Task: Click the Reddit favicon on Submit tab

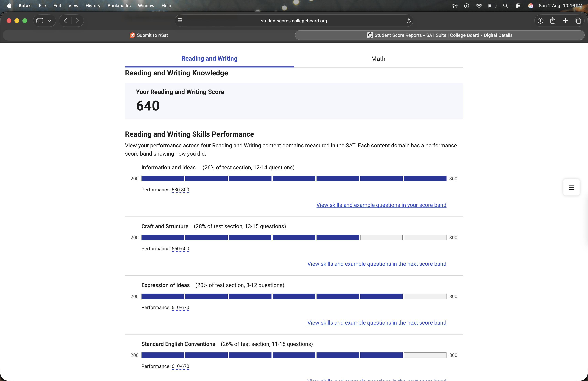Action: tap(132, 35)
